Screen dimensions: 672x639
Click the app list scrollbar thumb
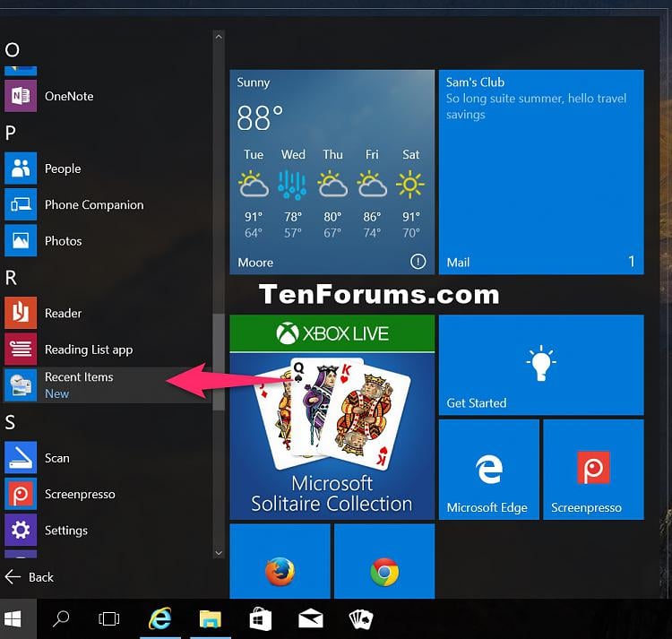(219, 362)
